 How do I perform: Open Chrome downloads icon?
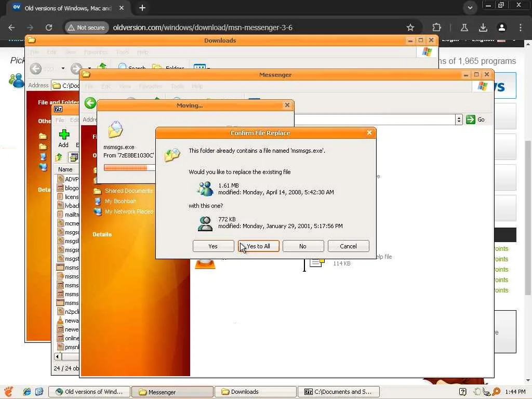click(483, 28)
